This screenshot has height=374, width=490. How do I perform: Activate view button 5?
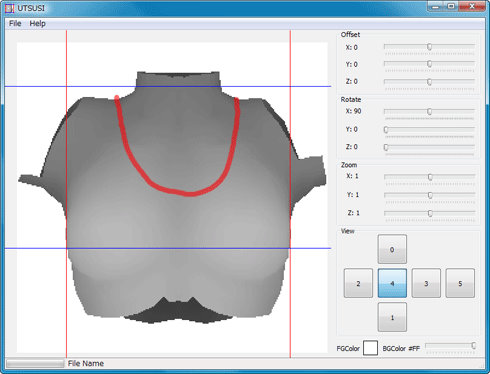[460, 283]
